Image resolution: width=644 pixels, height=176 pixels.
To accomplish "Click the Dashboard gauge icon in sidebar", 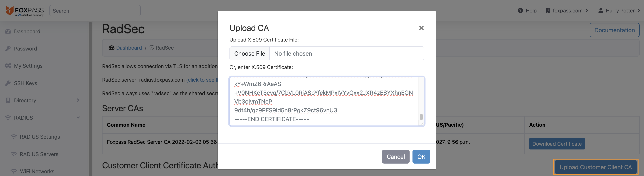I will pyautogui.click(x=8, y=31).
